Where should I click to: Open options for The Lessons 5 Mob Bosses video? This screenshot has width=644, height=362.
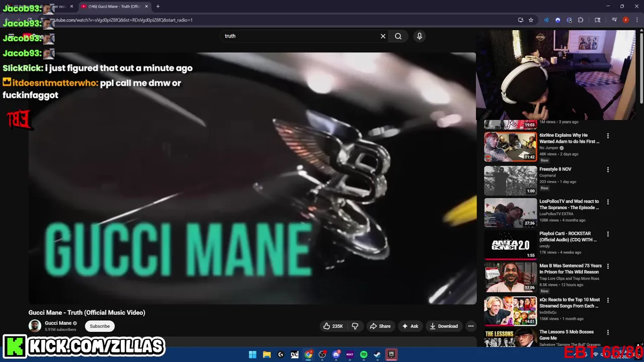tap(608, 333)
